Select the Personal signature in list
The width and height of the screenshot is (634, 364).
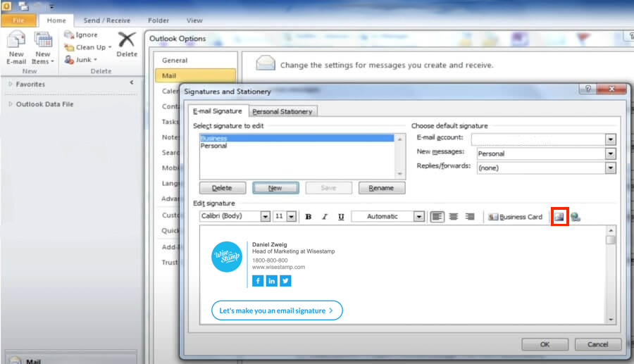pyautogui.click(x=297, y=146)
